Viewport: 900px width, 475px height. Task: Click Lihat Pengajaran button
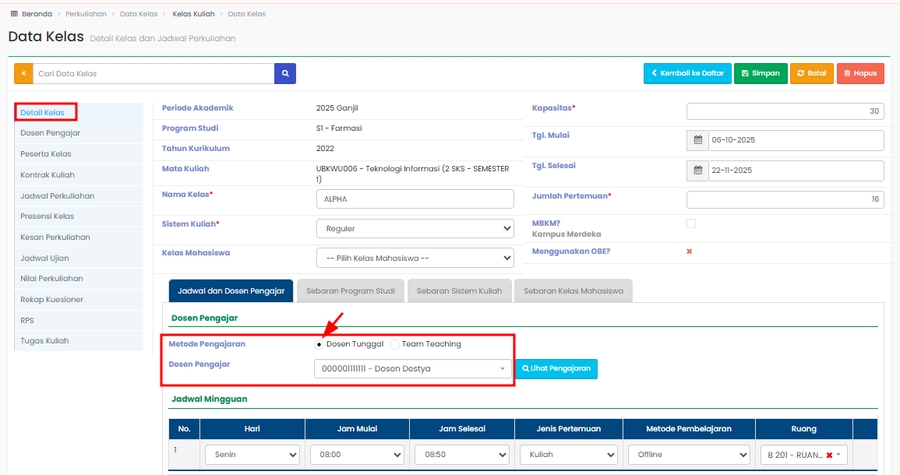click(555, 369)
